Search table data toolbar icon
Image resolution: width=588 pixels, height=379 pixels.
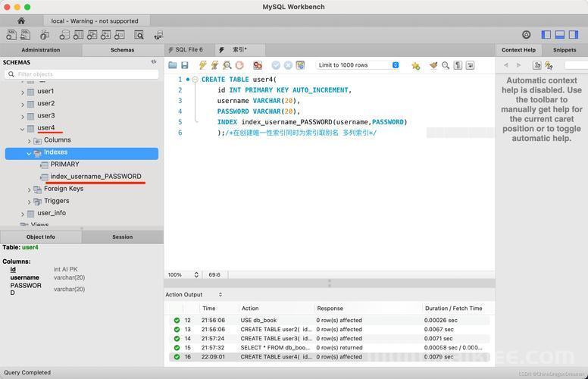[139, 36]
